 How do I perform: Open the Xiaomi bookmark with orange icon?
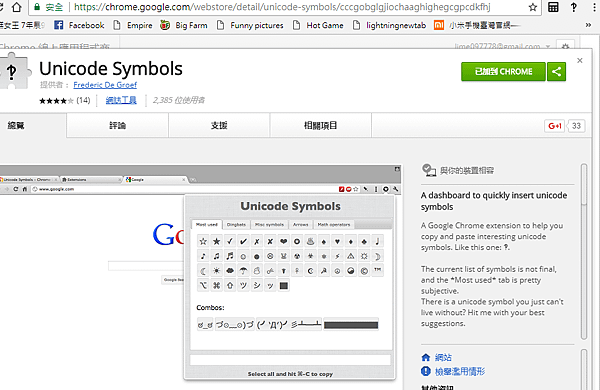(x=477, y=25)
